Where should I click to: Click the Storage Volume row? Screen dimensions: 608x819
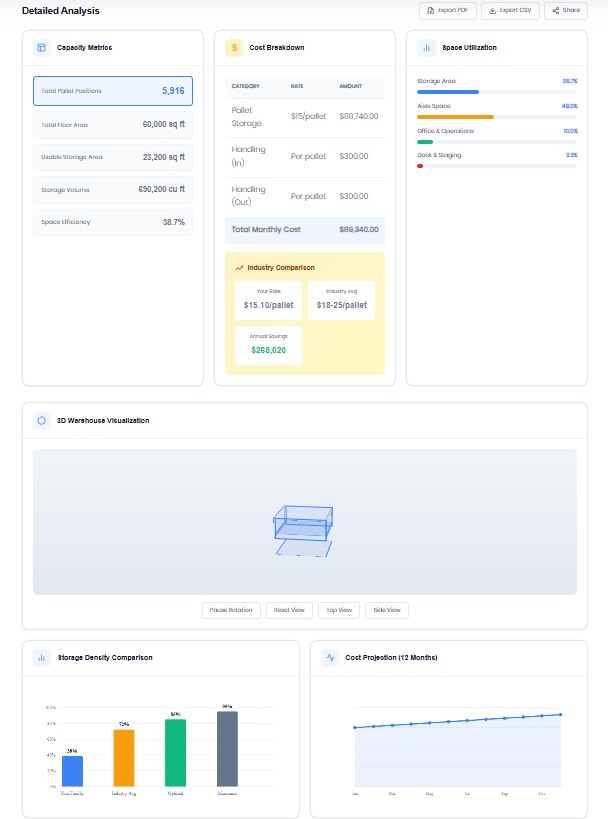click(113, 190)
